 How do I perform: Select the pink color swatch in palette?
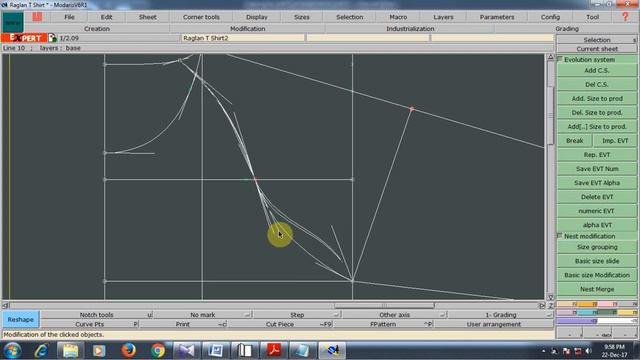pyautogui.click(x=607, y=304)
